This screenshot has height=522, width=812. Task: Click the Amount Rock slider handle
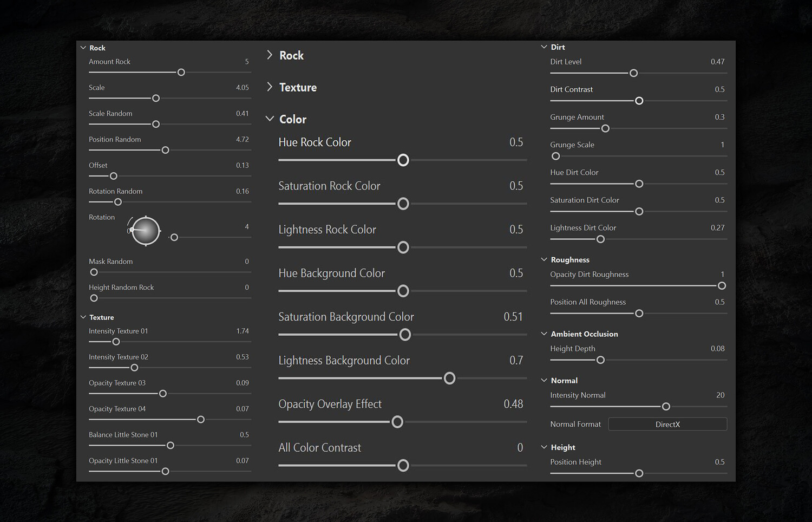coord(181,72)
